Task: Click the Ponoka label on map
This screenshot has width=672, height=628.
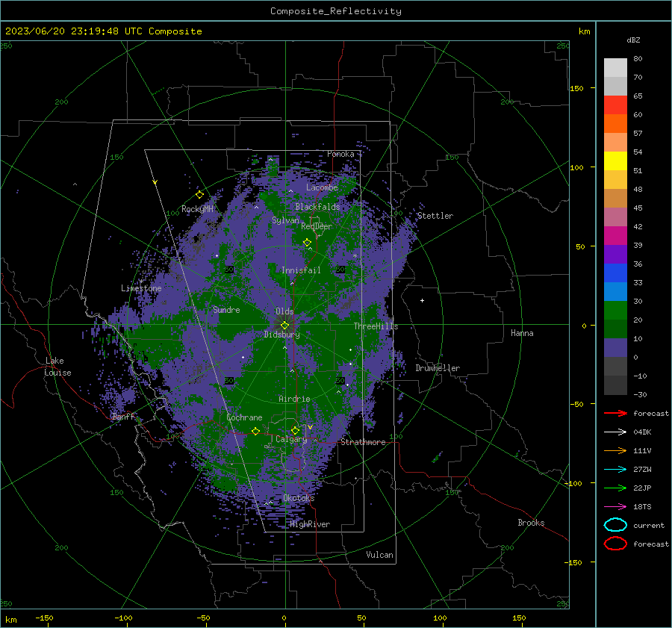Action: (340, 154)
